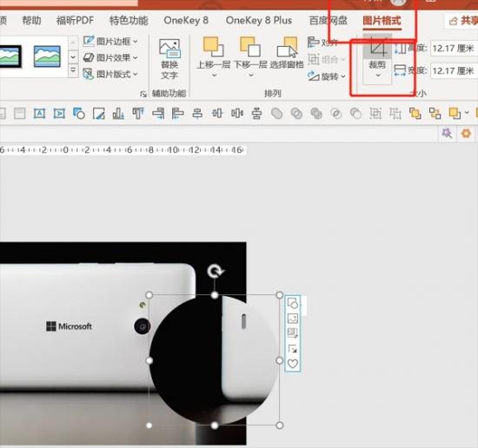478x448 pixels.
Task: Switch to the 百度网盘 tab
Action: tap(328, 21)
